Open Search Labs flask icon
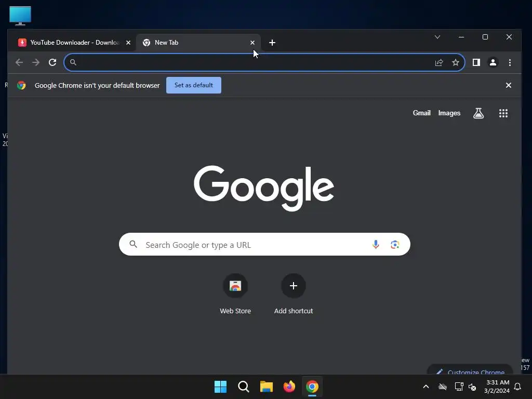The height and width of the screenshot is (399, 532). coord(478,113)
